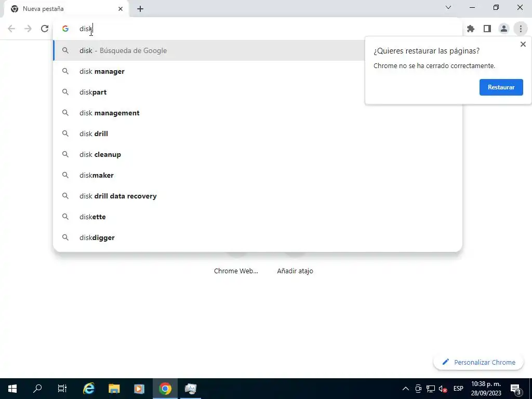Click the Restaurar button
The height and width of the screenshot is (399, 532).
pos(501,87)
